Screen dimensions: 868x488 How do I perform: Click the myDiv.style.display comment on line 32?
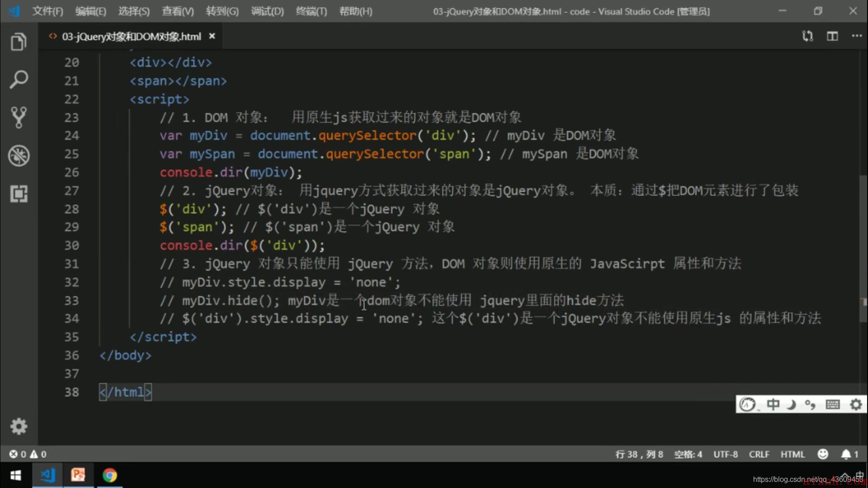280,282
